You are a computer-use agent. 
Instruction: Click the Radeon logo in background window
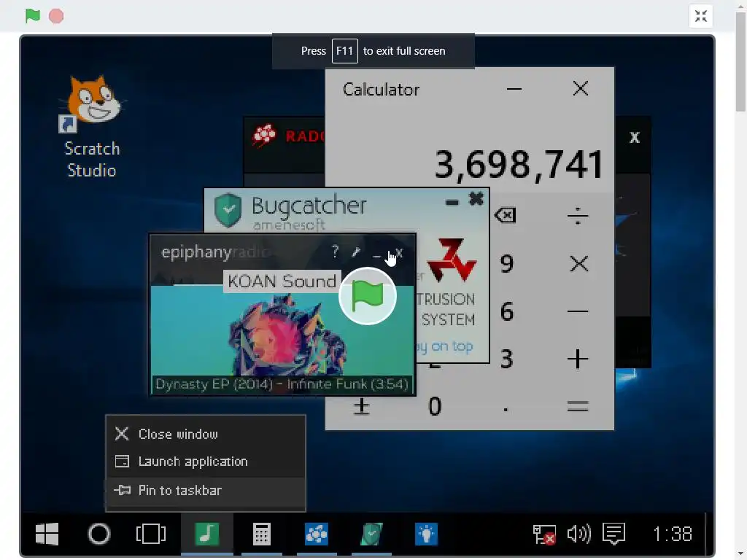[264, 135]
